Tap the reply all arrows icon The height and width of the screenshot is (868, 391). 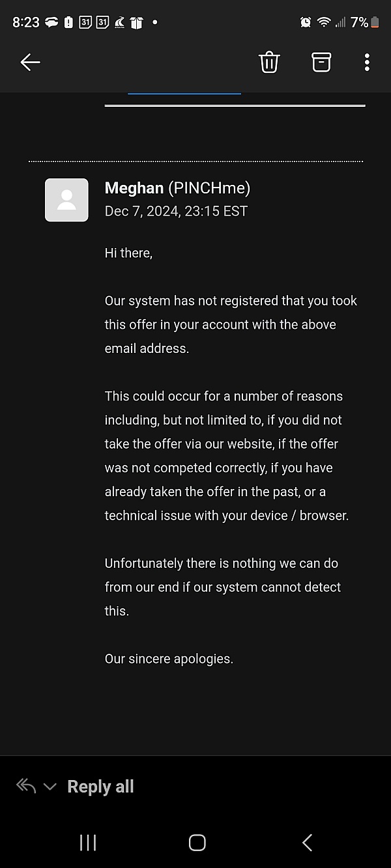(x=26, y=786)
